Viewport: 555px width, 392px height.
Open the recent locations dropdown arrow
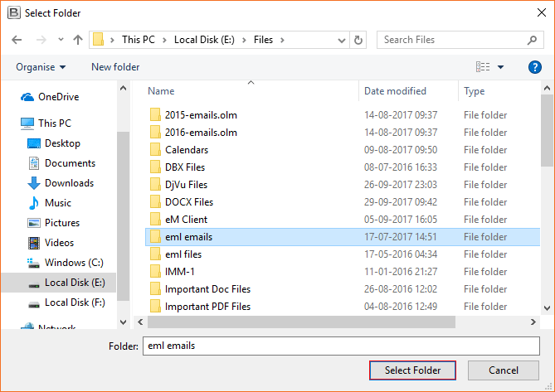point(61,40)
